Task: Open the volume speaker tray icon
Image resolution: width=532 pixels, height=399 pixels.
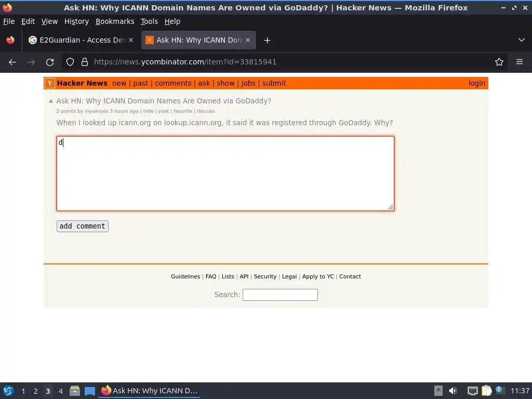Action: click(453, 391)
